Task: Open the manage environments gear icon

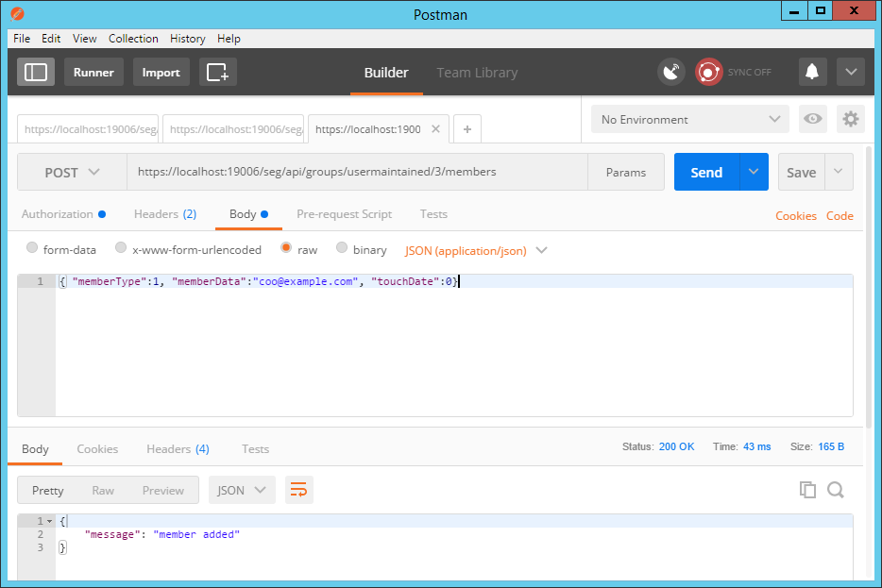Action: click(851, 119)
